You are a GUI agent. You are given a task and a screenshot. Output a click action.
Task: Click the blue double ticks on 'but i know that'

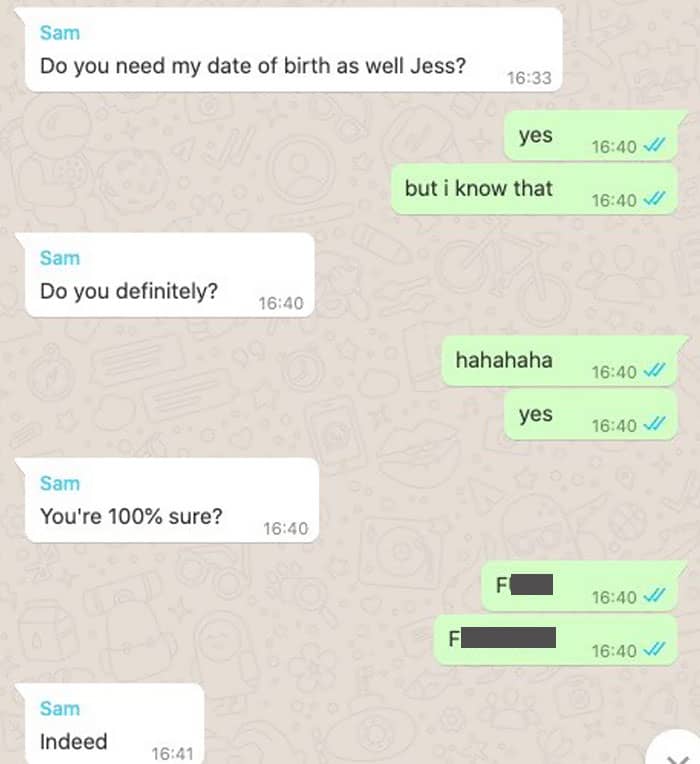pyautogui.click(x=654, y=199)
